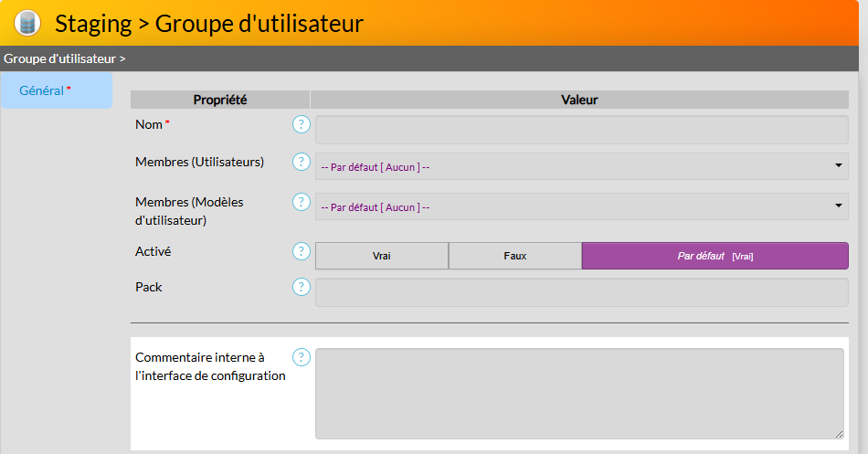868x454 pixels.
Task: Set Activé to Faux
Action: [515, 256]
